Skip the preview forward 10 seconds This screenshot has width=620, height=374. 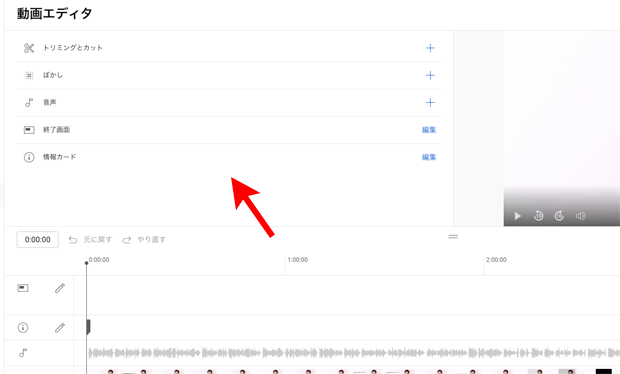[x=559, y=216]
